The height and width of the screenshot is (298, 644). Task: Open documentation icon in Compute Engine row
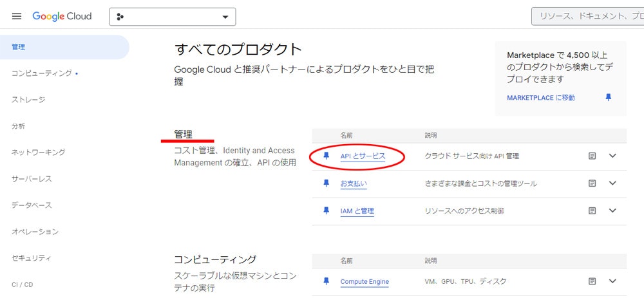(x=592, y=281)
